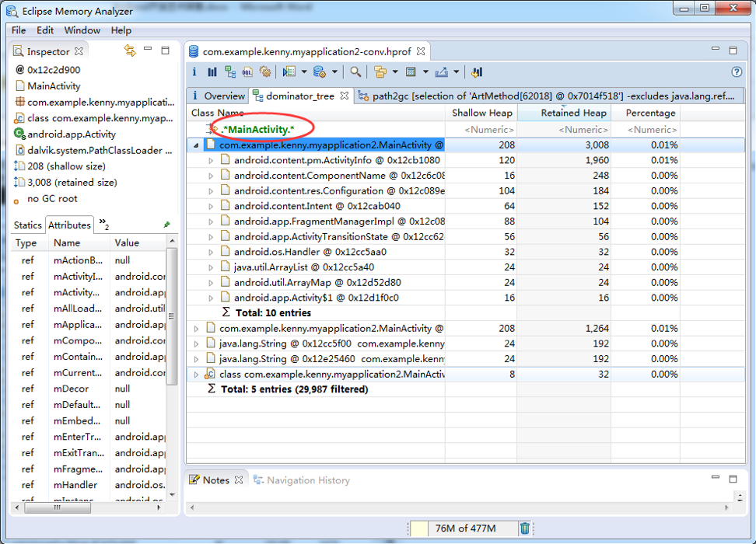Viewport: 756px width, 544px height.
Task: Click the Calculate retained size icon
Action: (x=411, y=72)
